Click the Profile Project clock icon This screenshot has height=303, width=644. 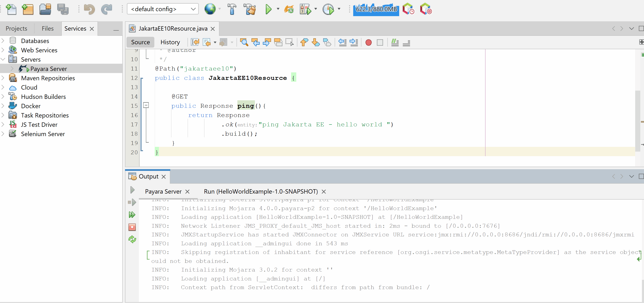point(328,10)
